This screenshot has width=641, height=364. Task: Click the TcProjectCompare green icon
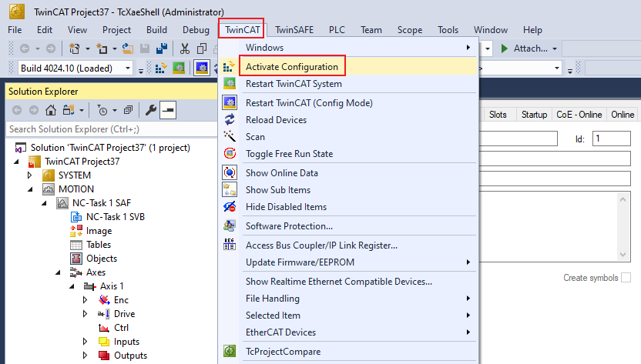coord(230,351)
